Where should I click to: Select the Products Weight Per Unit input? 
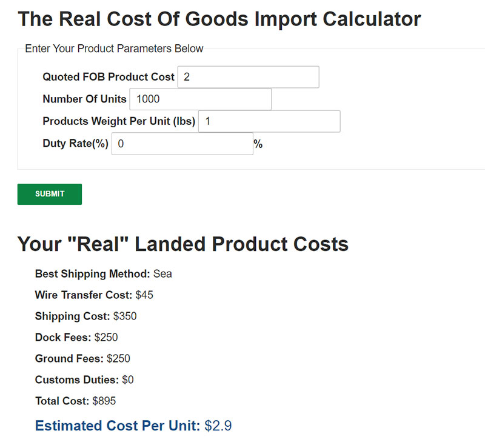(269, 121)
